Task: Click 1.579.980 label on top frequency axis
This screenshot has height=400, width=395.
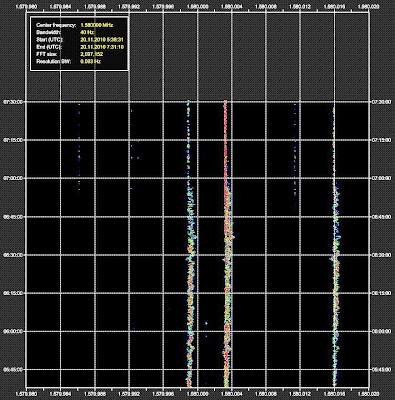Action: 26,6
